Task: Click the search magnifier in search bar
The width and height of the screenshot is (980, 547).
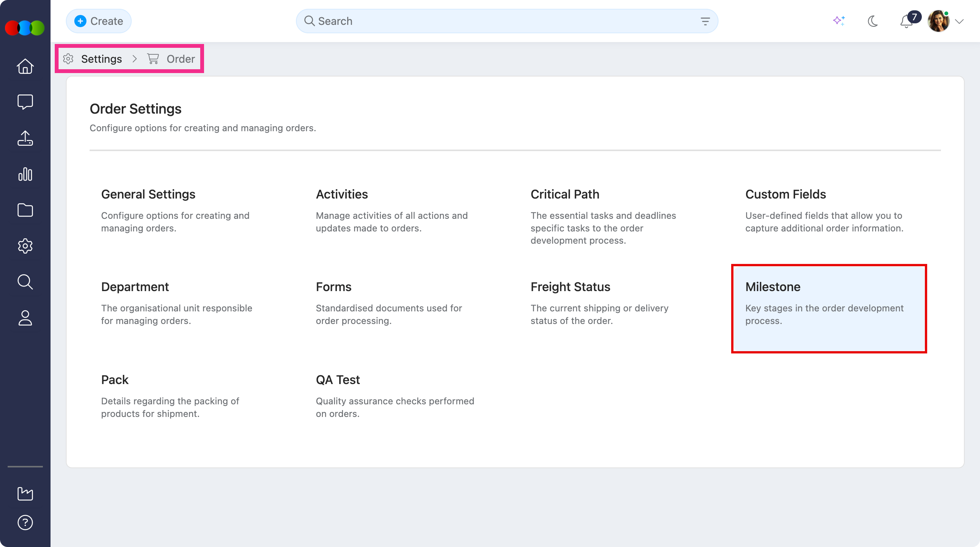Action: tap(309, 21)
